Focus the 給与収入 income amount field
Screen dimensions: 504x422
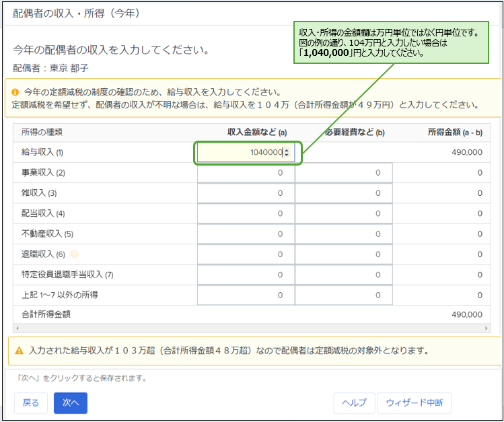click(242, 153)
